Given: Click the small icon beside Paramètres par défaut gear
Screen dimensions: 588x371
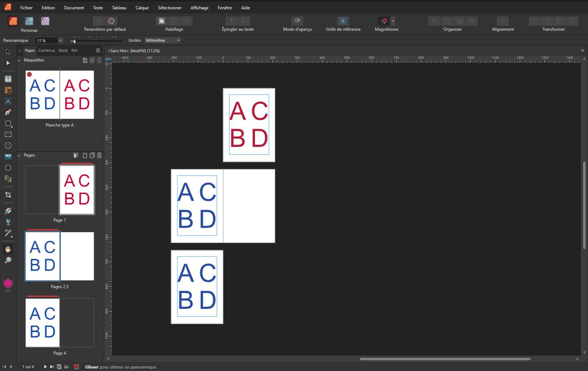Looking at the screenshot, I should (99, 21).
